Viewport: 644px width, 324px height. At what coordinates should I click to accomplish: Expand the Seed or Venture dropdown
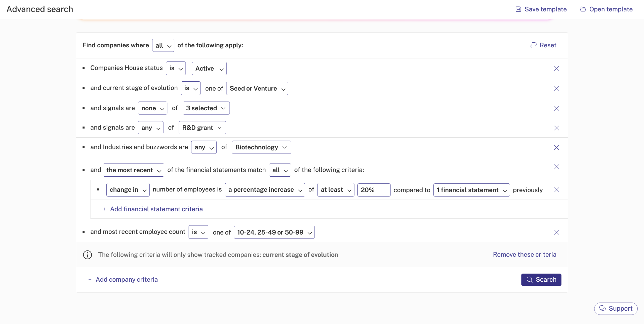pyautogui.click(x=257, y=88)
